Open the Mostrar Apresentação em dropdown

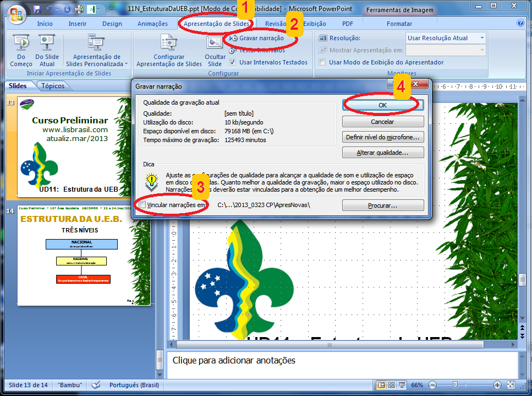482,50
